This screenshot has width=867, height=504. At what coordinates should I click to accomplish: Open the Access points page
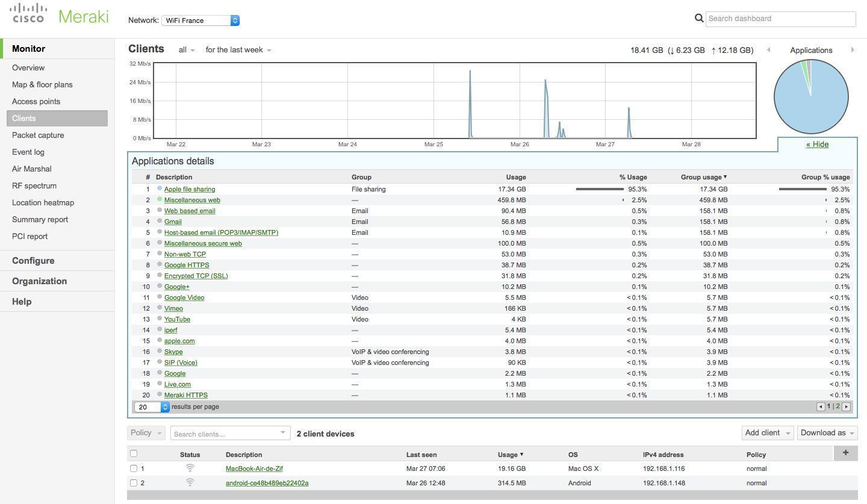pos(36,102)
